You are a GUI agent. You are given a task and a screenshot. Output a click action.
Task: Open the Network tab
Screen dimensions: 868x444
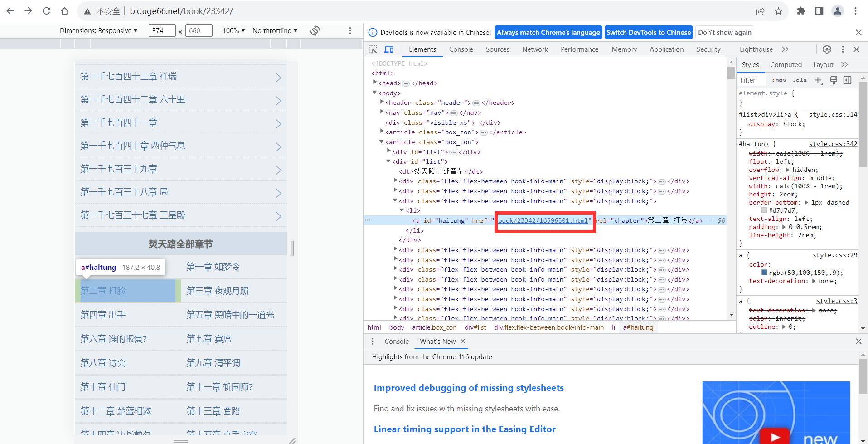click(535, 49)
